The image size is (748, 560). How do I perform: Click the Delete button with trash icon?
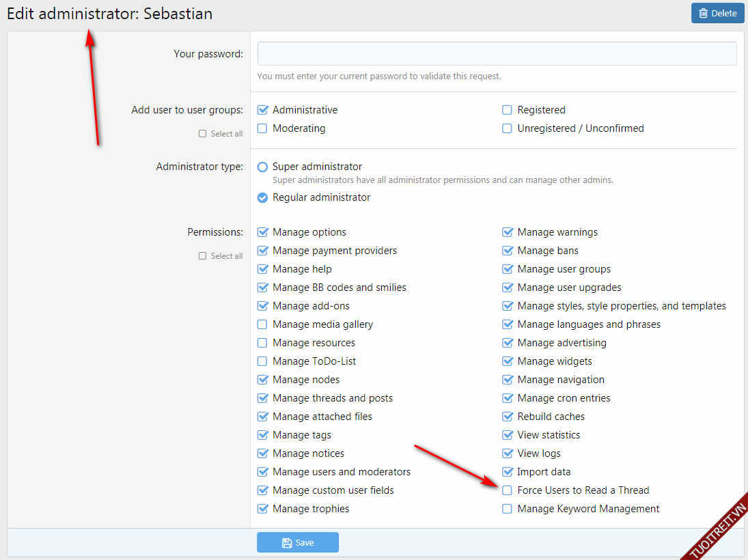point(717,13)
